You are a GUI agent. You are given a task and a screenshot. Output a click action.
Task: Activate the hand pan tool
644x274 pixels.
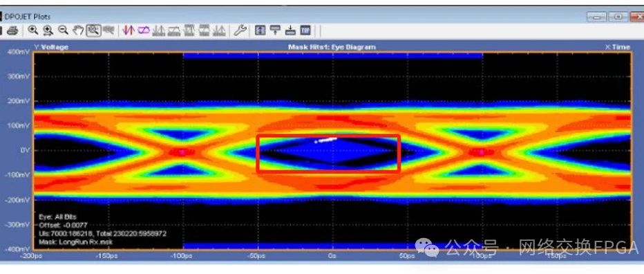click(78, 30)
